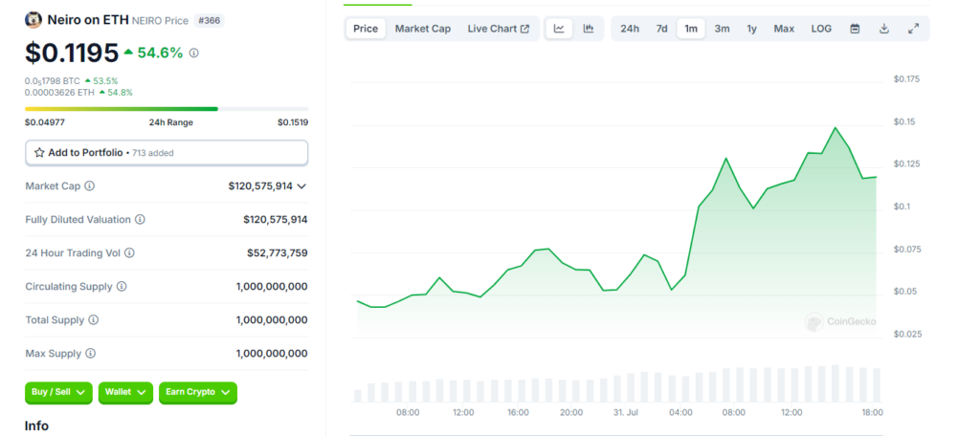This screenshot has width=980, height=436.
Task: Click the Fully Diluted Valuation $120,575,914 value
Action: point(275,220)
